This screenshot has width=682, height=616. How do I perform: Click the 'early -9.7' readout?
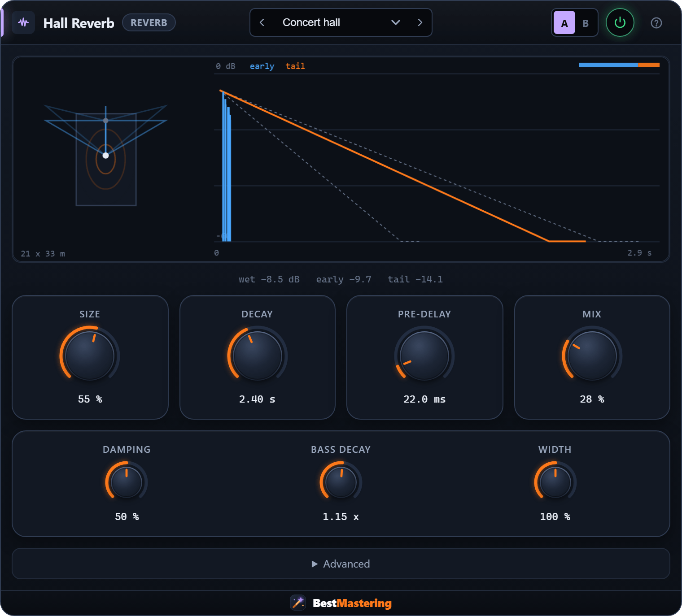click(x=344, y=279)
